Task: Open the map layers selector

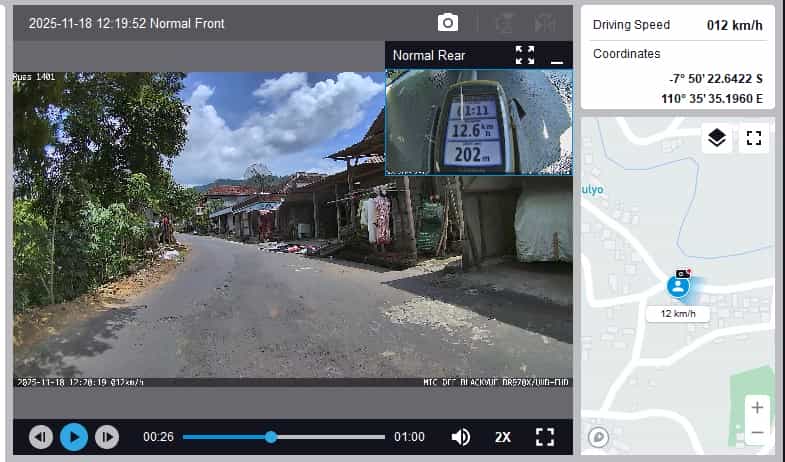Action: click(716, 138)
